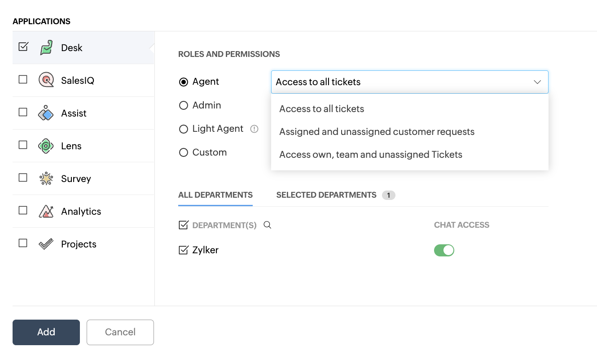
Task: Click the Assist application icon
Action: click(x=46, y=113)
